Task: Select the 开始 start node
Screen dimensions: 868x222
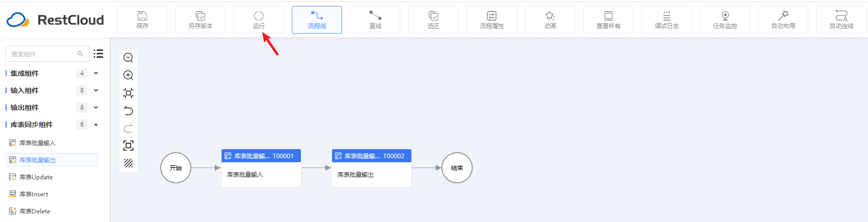Action: (176, 168)
